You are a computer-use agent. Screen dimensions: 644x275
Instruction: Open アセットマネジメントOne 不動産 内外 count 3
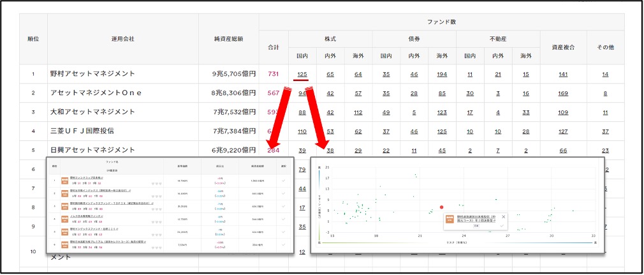click(498, 93)
